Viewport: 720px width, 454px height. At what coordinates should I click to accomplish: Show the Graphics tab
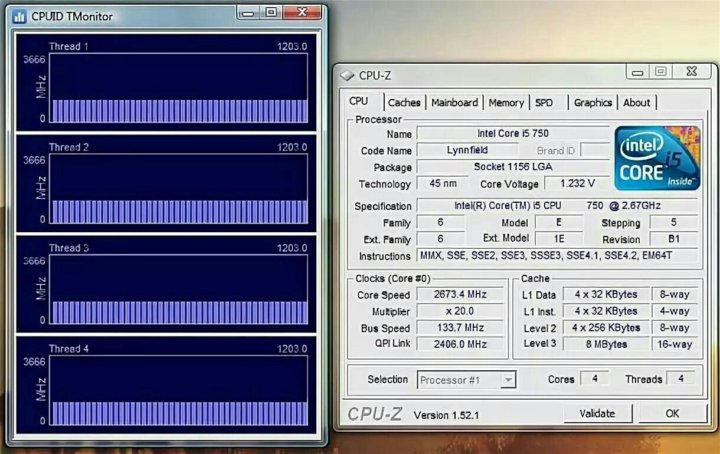tap(592, 102)
